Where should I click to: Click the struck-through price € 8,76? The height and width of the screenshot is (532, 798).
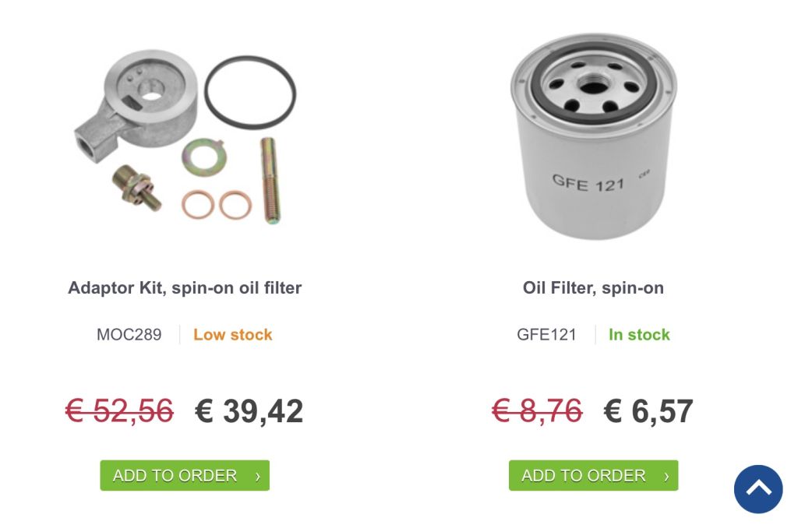click(537, 411)
